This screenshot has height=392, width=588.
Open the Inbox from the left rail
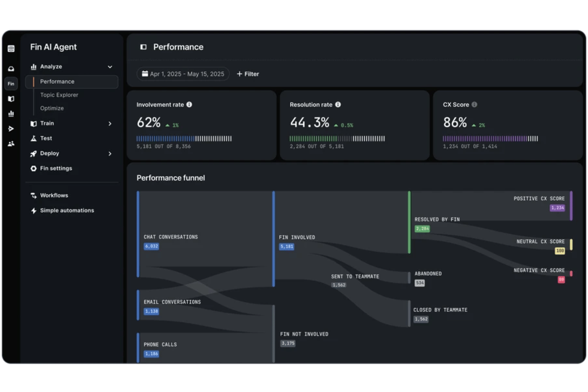tap(11, 69)
